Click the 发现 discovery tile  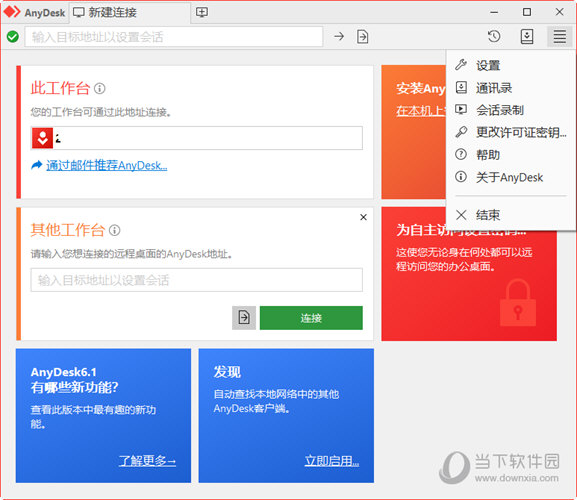pyautogui.click(x=286, y=416)
